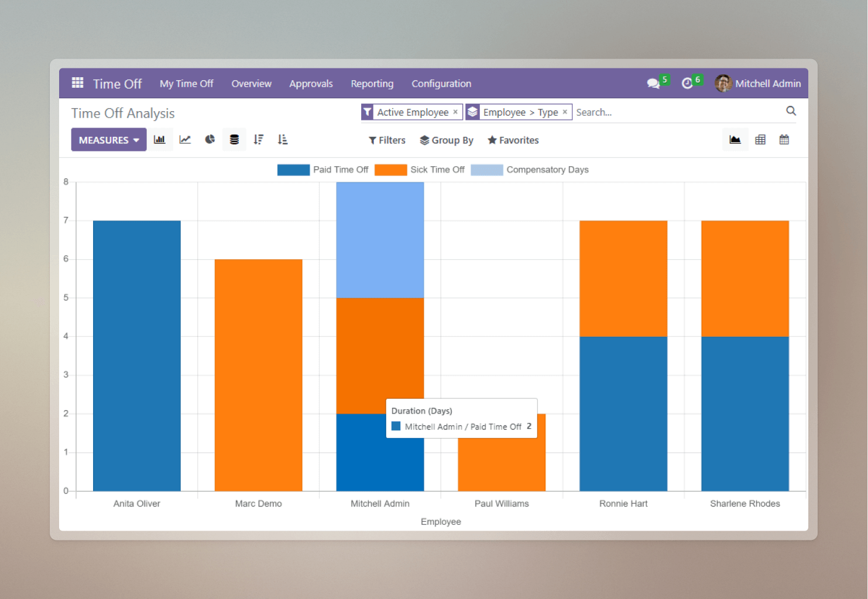This screenshot has height=599, width=868.
Task: Click Mitchell Admin's avatar picture
Action: [723, 84]
